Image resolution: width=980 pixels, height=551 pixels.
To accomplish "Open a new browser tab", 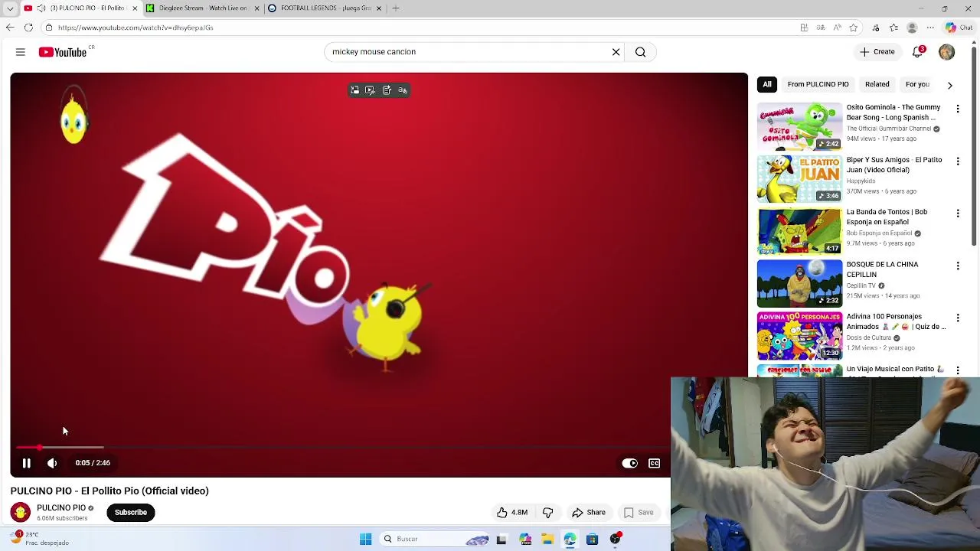I will tap(396, 8).
